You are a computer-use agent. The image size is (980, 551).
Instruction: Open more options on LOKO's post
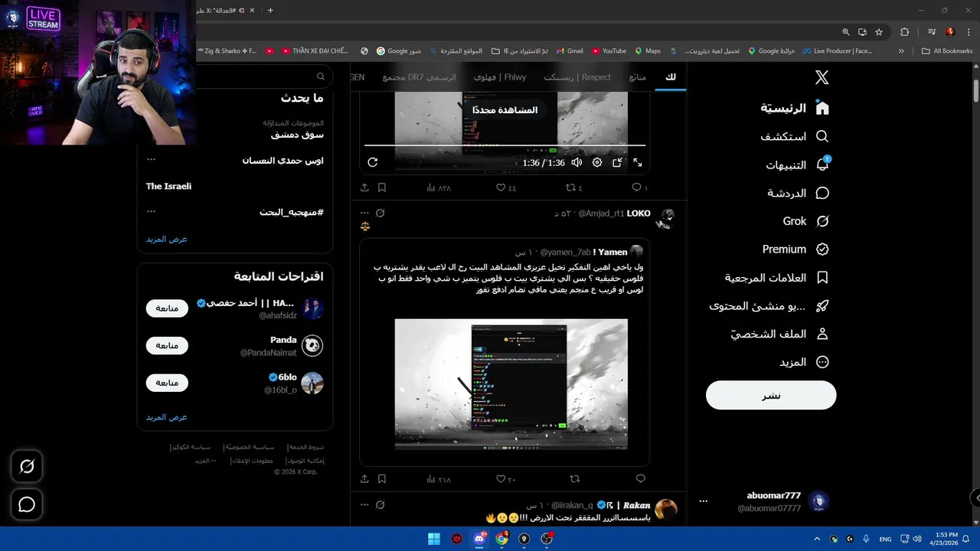[x=364, y=213]
